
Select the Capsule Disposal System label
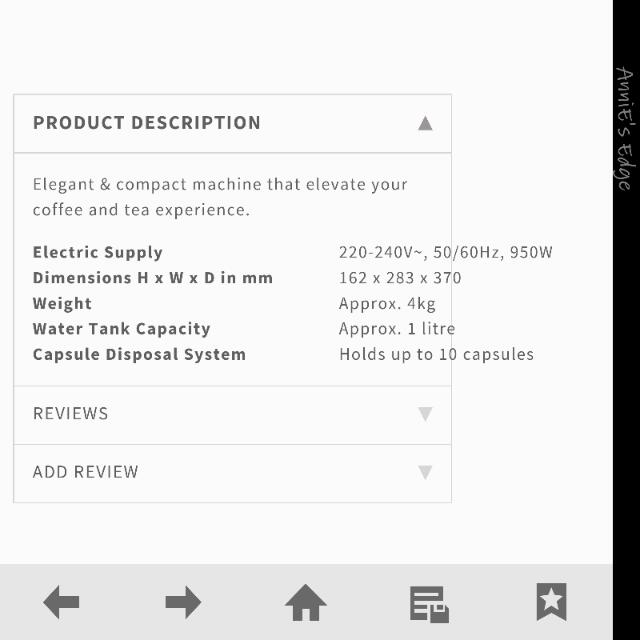(x=139, y=354)
